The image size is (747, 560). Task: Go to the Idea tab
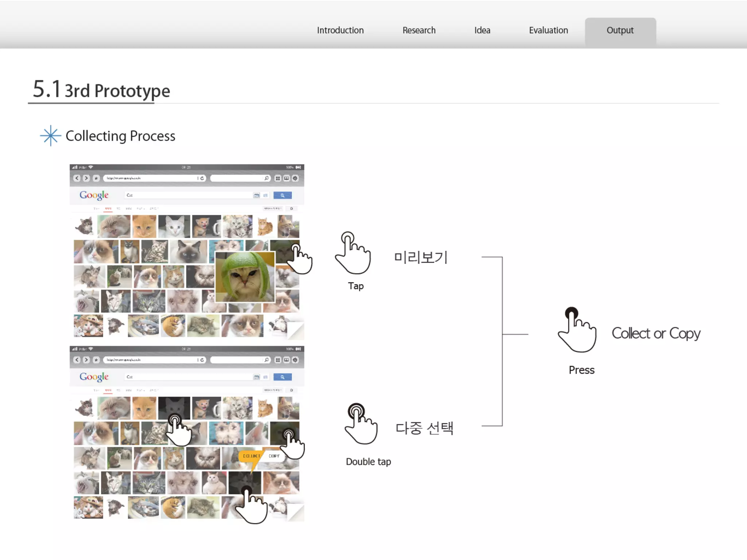coord(482,30)
